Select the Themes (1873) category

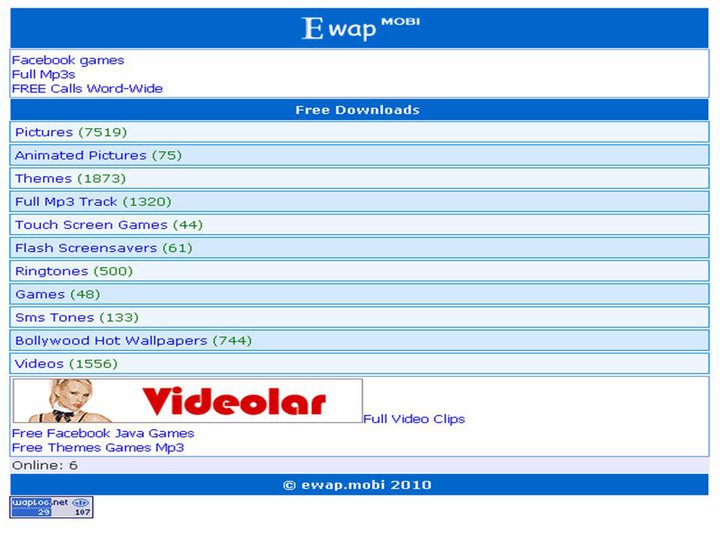(x=360, y=178)
